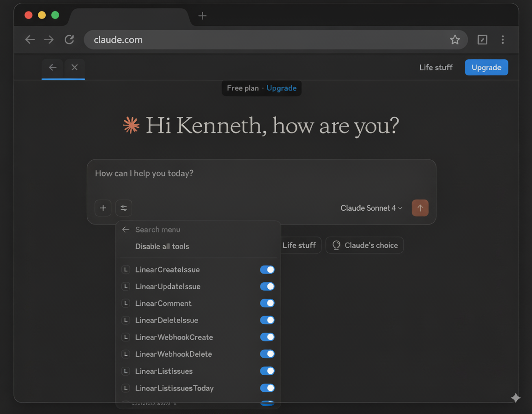Click the LinearCreateIssue label
This screenshot has width=532, height=414.
(167, 269)
